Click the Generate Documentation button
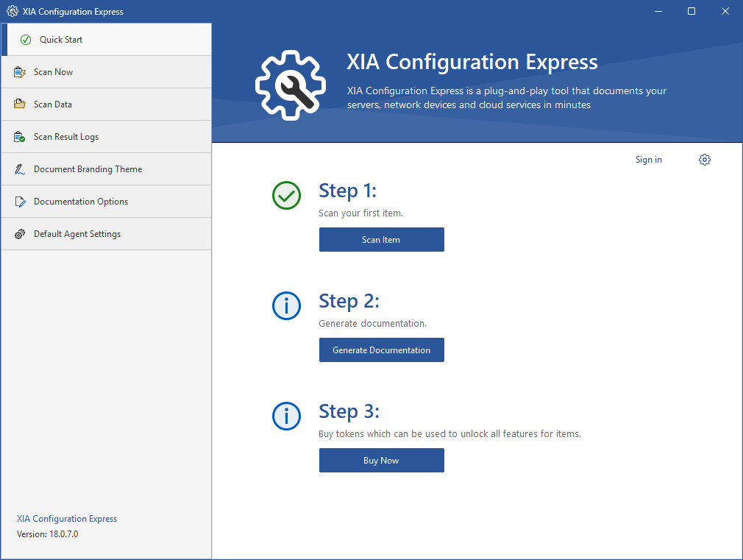This screenshot has width=743, height=560. 381,350
